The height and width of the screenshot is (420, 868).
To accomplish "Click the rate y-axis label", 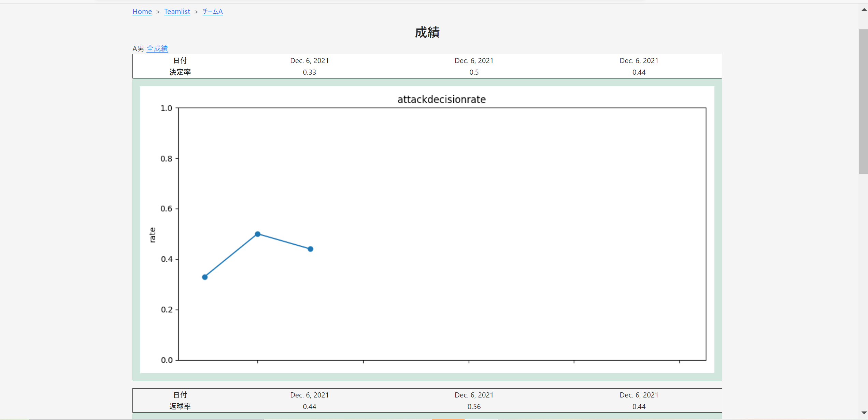I will click(153, 235).
